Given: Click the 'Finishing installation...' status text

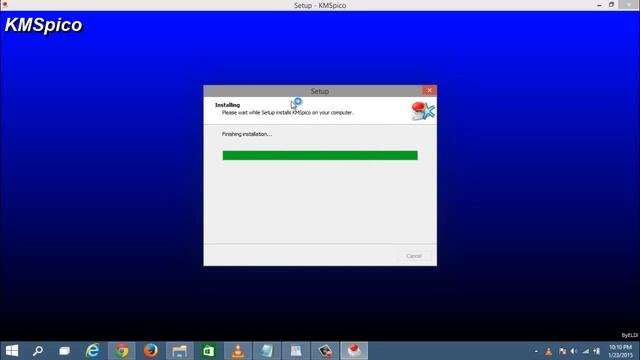Looking at the screenshot, I should tap(247, 134).
